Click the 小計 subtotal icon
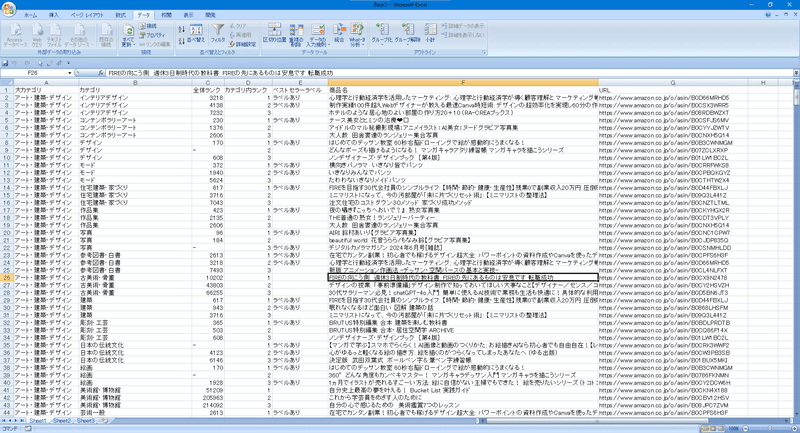 [430, 34]
